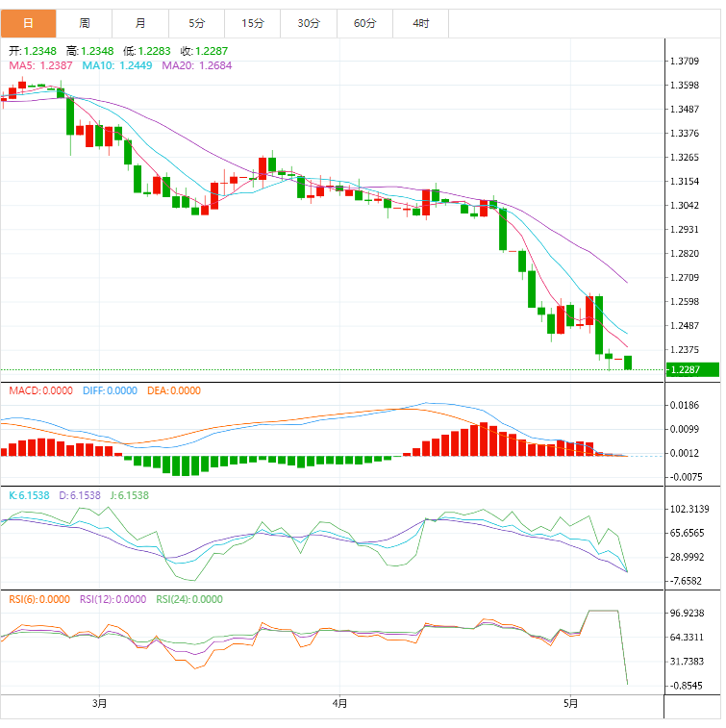
Task: Click the green current price tag 1.2287
Action: point(692,369)
